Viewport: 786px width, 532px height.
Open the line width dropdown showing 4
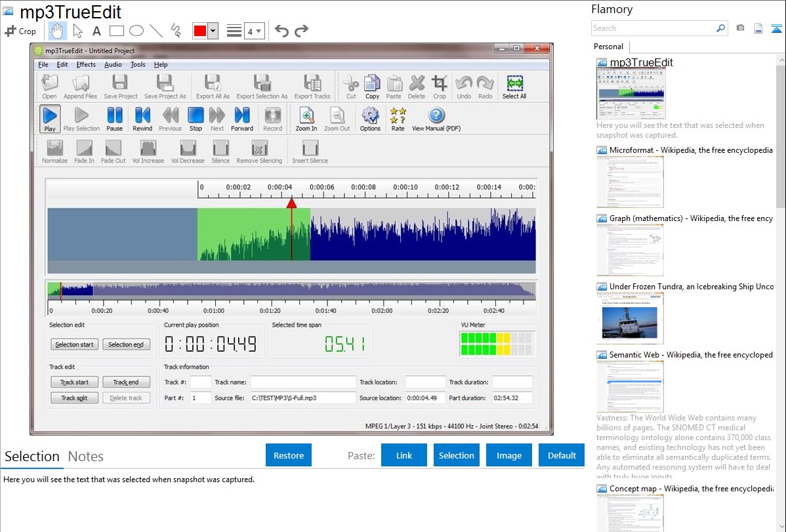(x=254, y=31)
